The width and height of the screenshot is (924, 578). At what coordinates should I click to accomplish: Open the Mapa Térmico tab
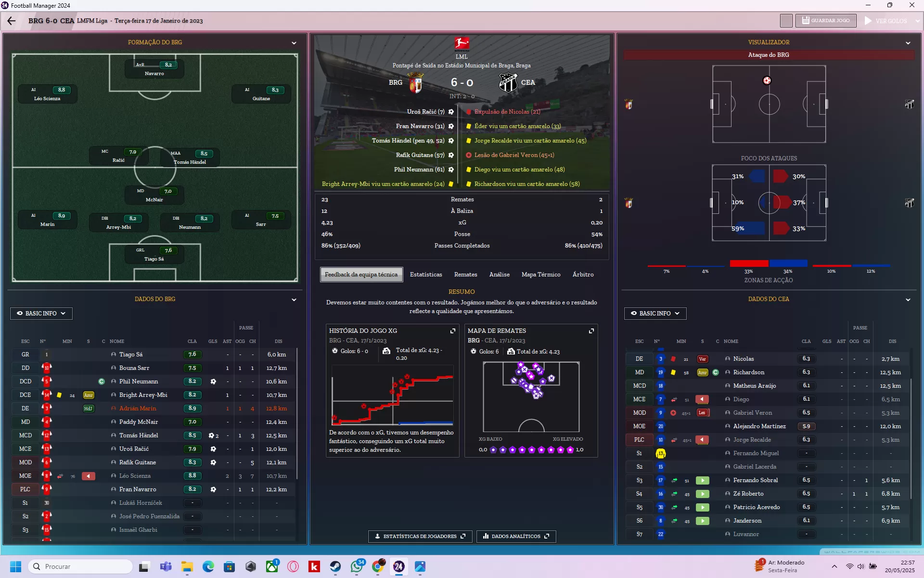[x=541, y=275]
